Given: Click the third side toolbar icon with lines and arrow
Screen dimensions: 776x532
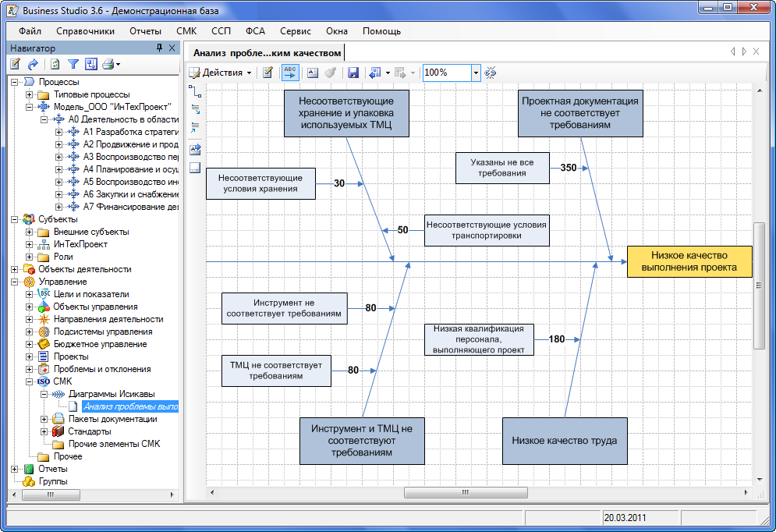Looking at the screenshot, I should click(195, 127).
